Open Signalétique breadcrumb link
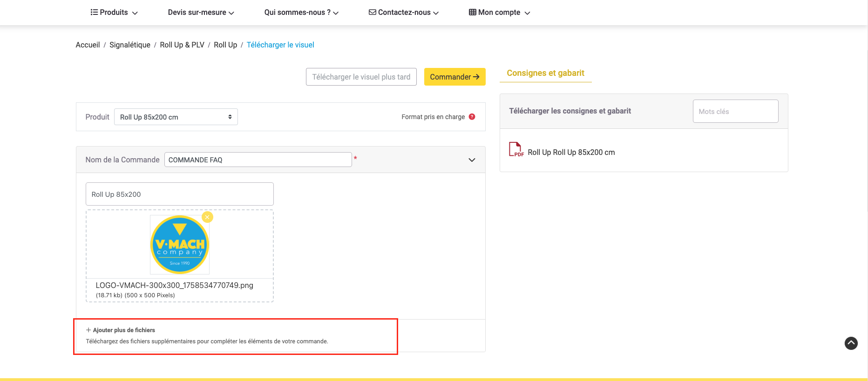Image resolution: width=868 pixels, height=381 pixels. (129, 45)
